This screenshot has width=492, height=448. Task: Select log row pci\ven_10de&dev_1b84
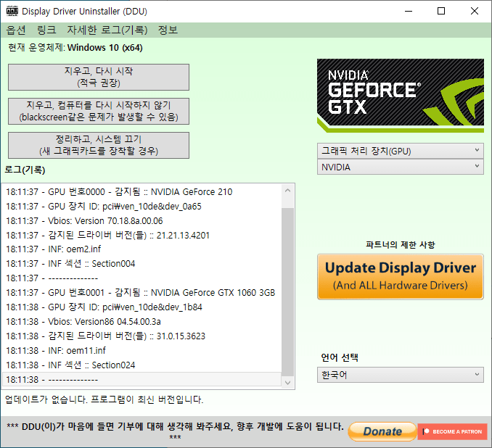tap(142, 307)
